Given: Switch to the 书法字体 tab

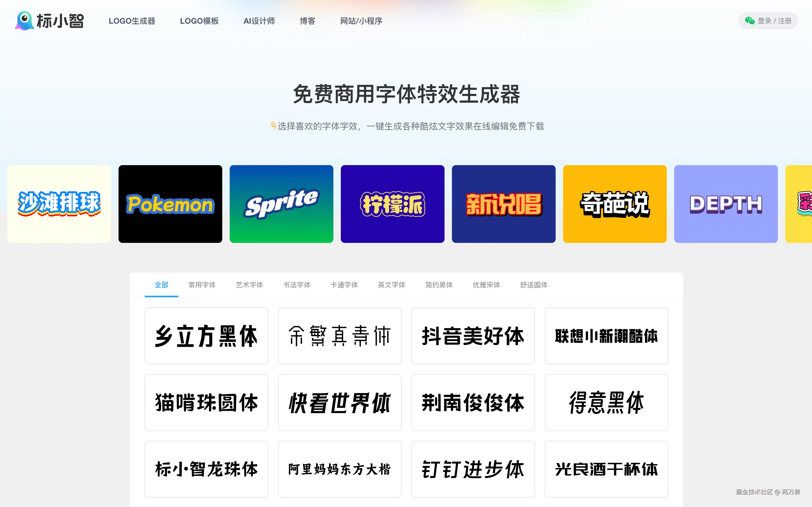Looking at the screenshot, I should [x=297, y=285].
